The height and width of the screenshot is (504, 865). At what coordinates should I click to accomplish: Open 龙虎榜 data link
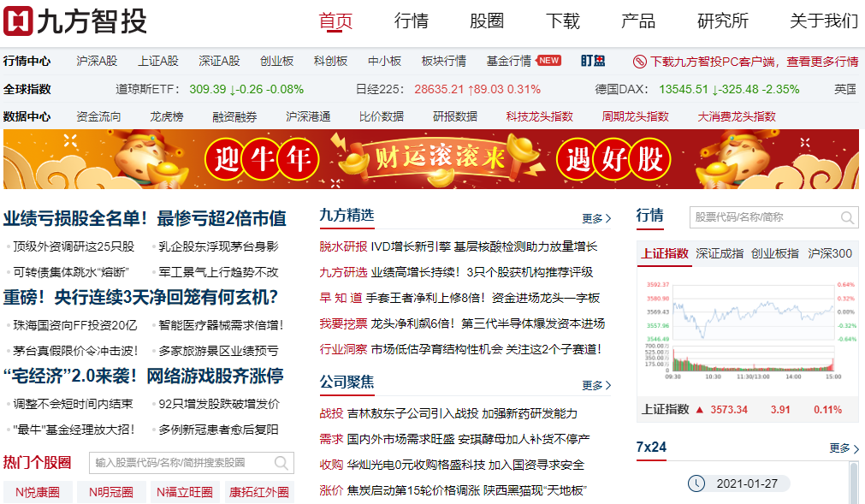(167, 117)
